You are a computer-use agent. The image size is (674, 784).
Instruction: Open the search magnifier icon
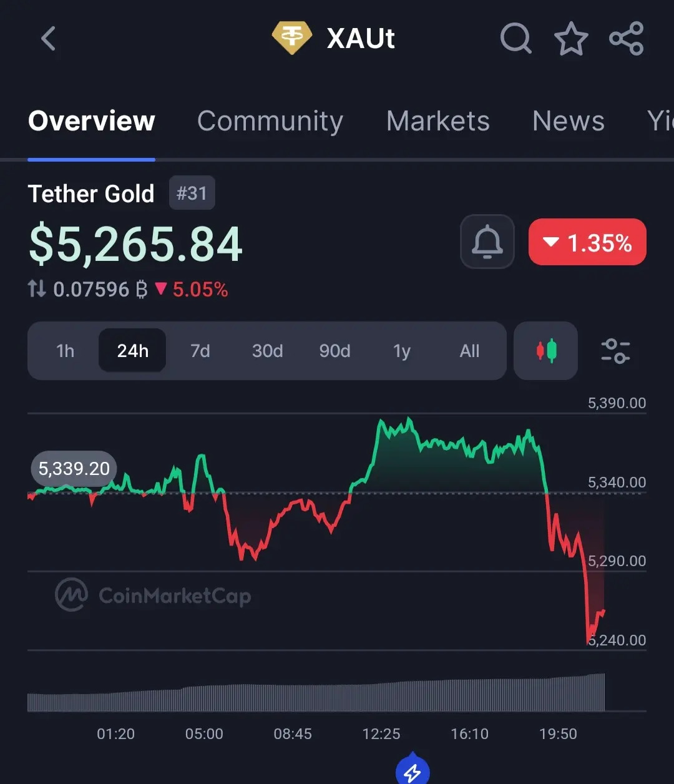click(x=515, y=39)
